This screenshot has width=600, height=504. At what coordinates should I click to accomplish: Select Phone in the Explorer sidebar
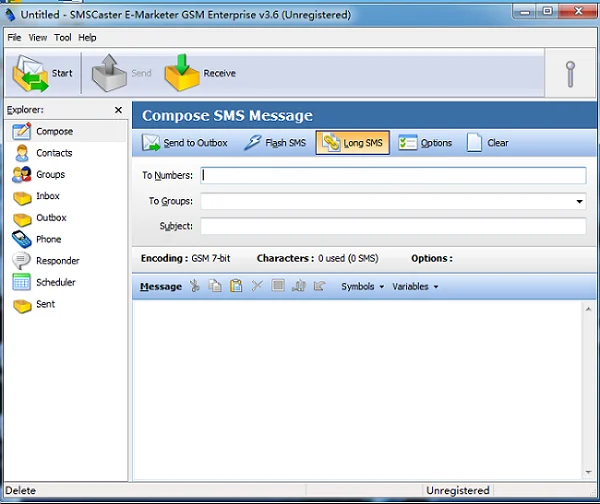point(48,239)
